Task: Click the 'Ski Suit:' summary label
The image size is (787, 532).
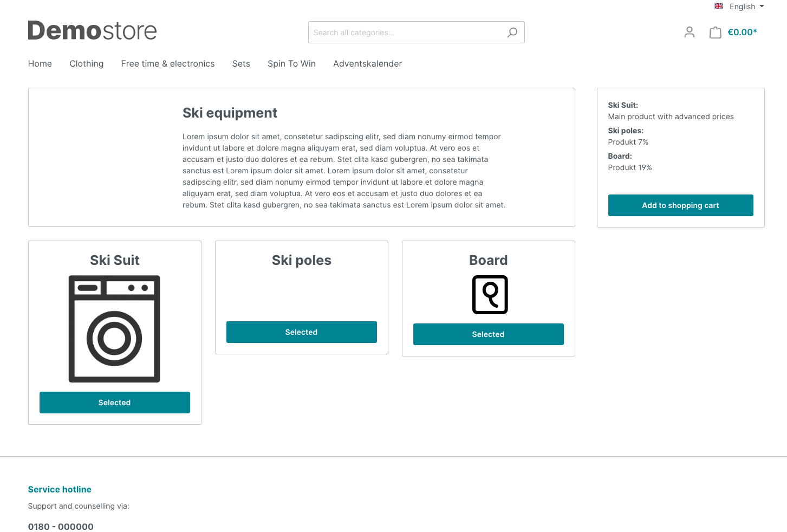Action: pyautogui.click(x=623, y=105)
